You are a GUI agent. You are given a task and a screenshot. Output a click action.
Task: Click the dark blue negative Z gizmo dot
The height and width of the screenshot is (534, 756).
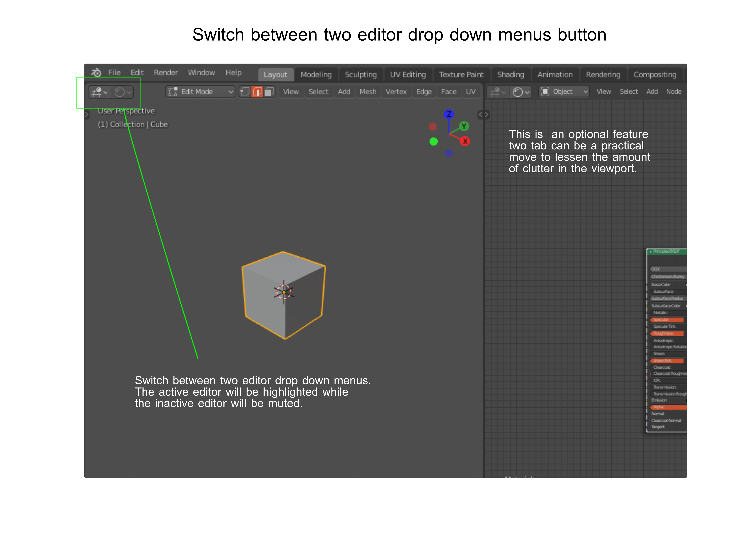tap(449, 153)
